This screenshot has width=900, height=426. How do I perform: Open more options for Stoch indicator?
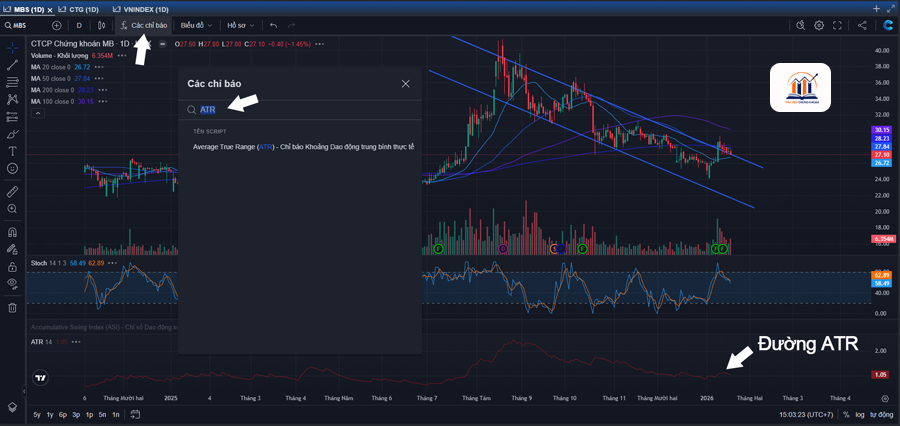click(x=112, y=263)
